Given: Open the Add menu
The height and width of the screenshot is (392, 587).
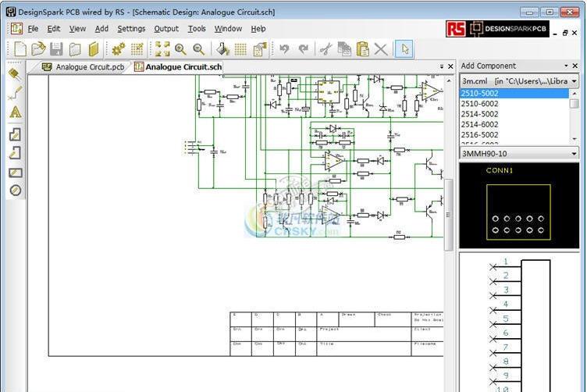Looking at the screenshot, I should [x=101, y=29].
